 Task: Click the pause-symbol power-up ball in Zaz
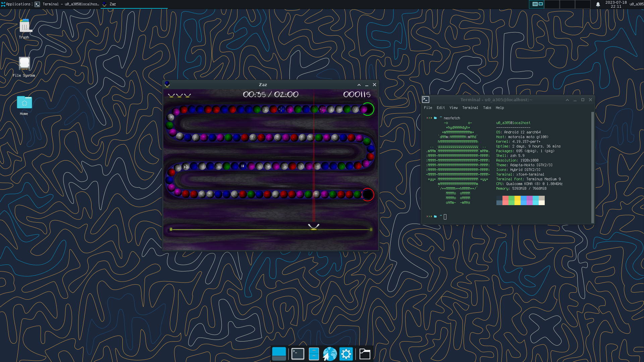[243, 166]
